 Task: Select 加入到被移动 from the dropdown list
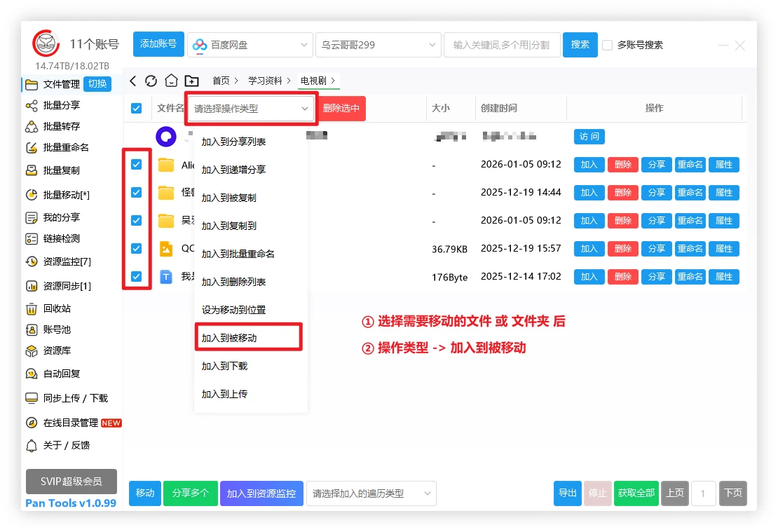pos(229,338)
